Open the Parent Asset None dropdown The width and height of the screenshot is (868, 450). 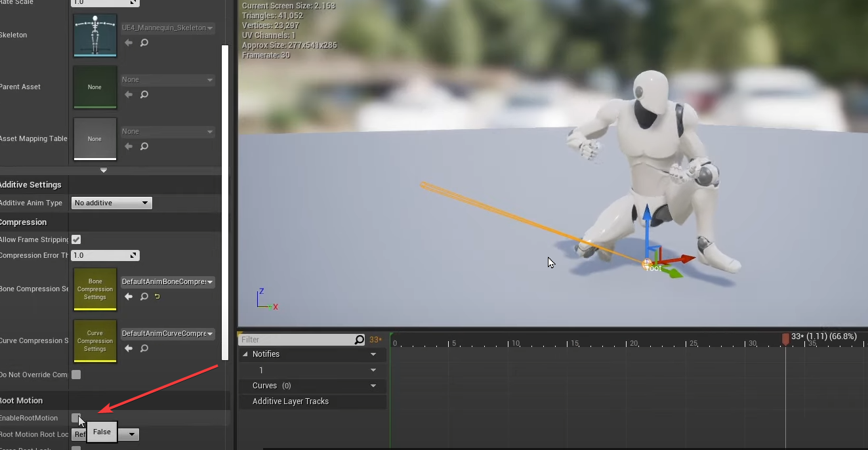(x=168, y=79)
